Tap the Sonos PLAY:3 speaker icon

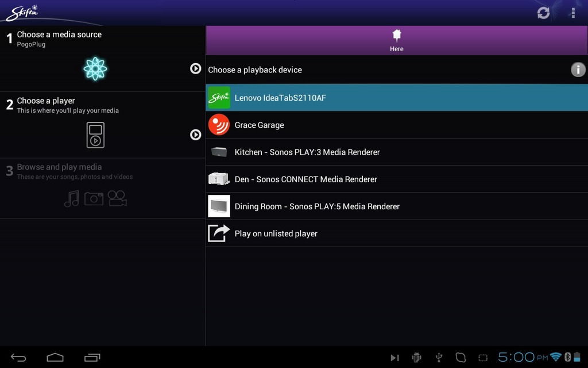(219, 152)
